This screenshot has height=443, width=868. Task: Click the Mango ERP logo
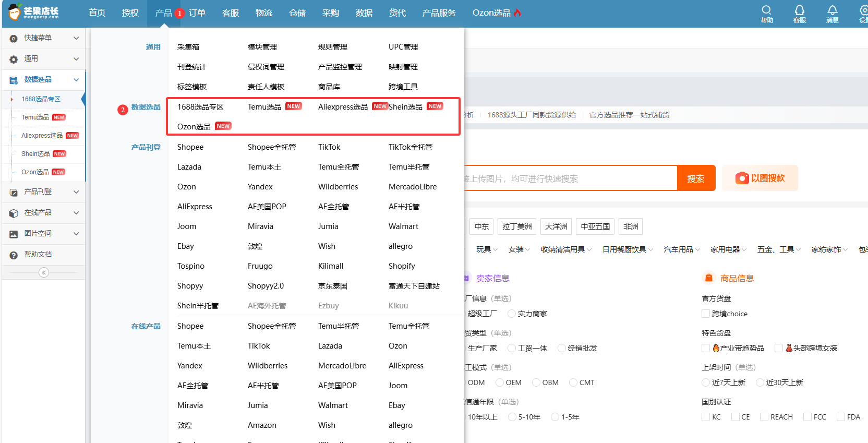(x=34, y=12)
